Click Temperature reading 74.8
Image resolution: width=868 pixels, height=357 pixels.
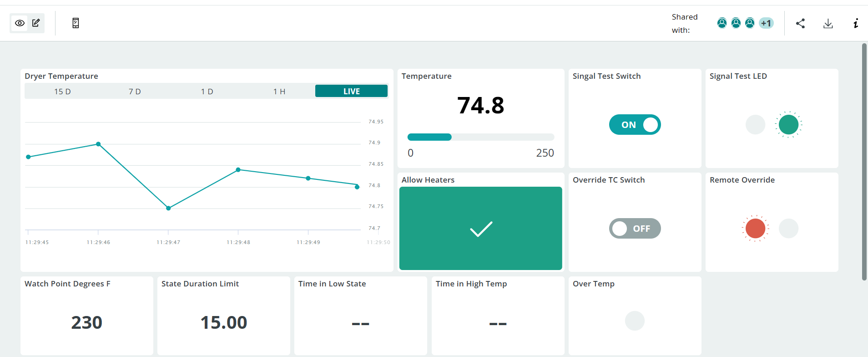pos(481,105)
